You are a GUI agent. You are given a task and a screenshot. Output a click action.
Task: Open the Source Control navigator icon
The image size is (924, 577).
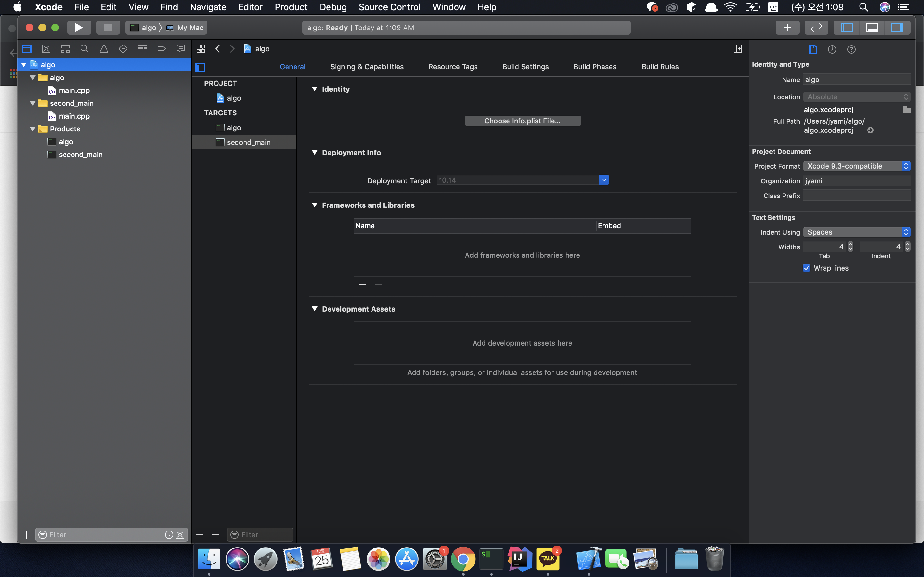[x=46, y=49]
